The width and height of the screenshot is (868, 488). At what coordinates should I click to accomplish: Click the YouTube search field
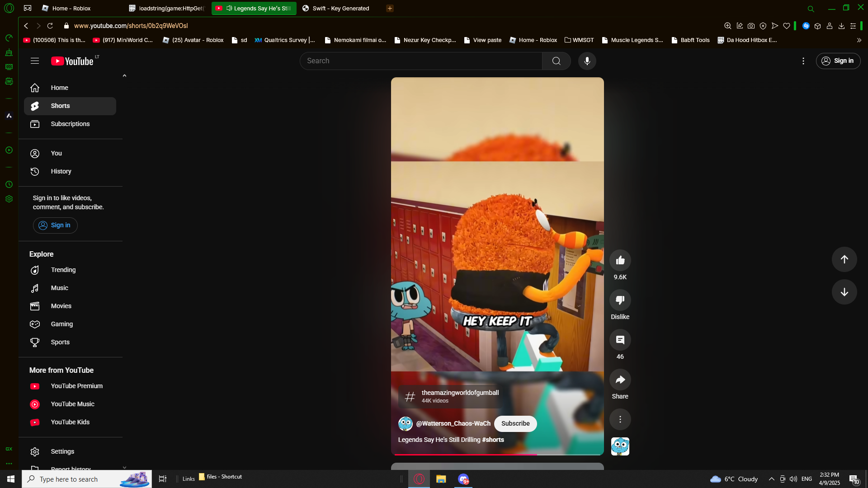421,61
